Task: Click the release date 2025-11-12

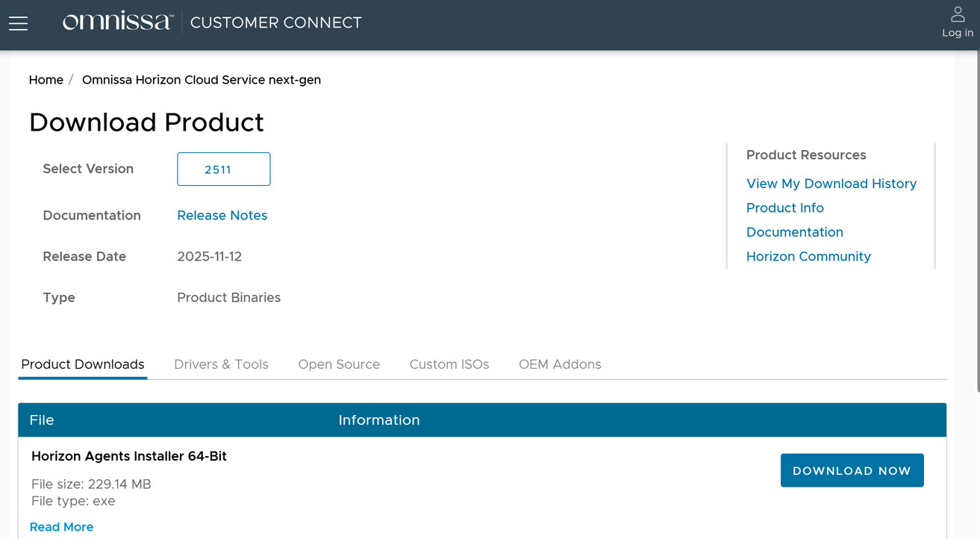Action: click(x=210, y=257)
